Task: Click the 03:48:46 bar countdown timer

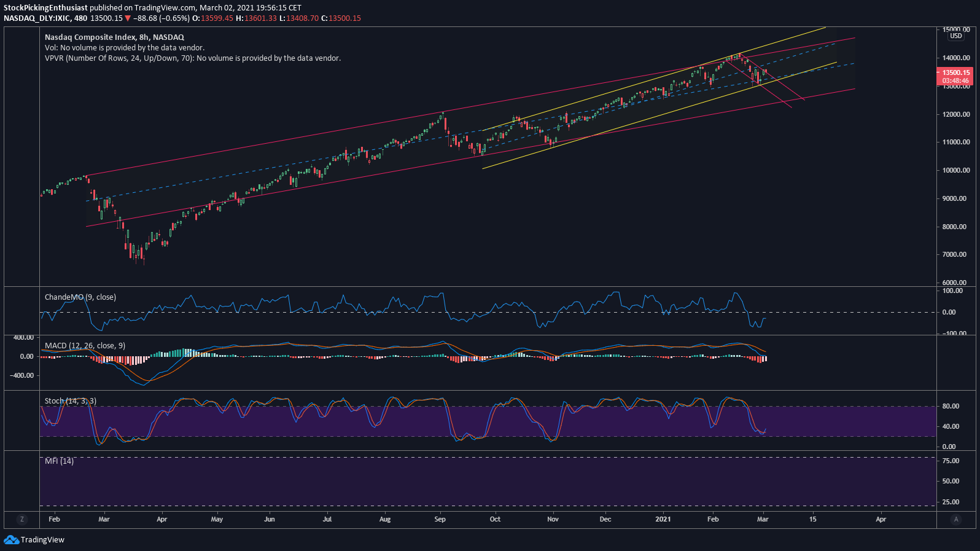Action: click(x=956, y=81)
